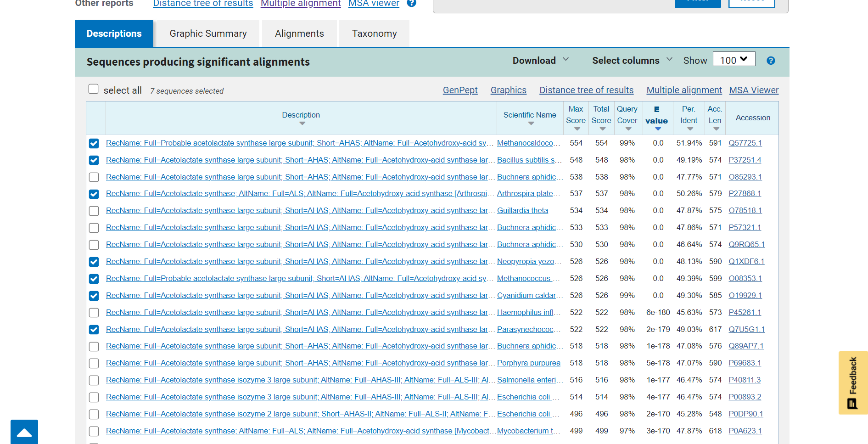Viewport: 868px width, 444px height.
Task: Open description link for accession P27868.1
Action: pyautogui.click(x=300, y=194)
